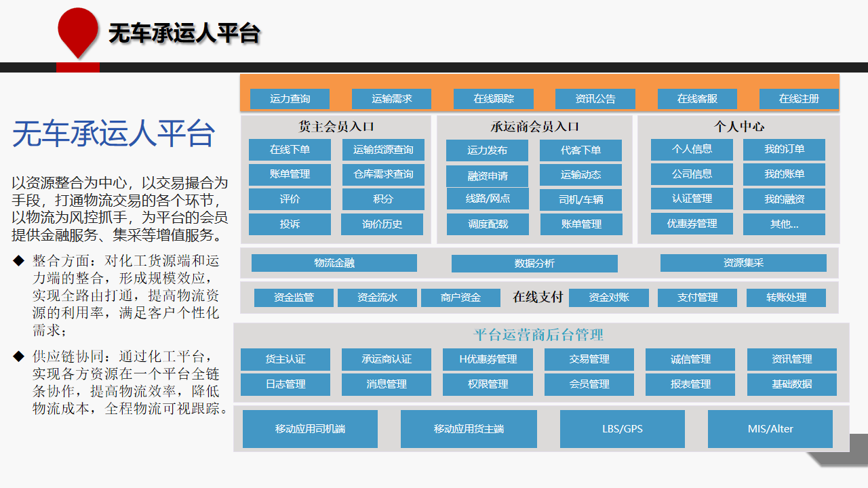Open the 账单管理 box under 承运商会员入口
Viewport: 868px width, 488px height.
tap(581, 224)
